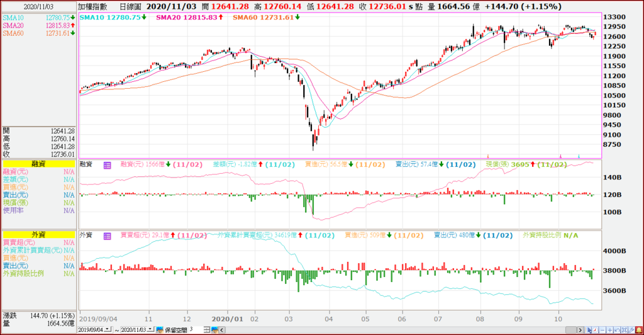Image resolution: width=644 pixels, height=335 pixels.
Task: Click the 買賣超(元) 29.1億 legend
Action: pos(164,236)
